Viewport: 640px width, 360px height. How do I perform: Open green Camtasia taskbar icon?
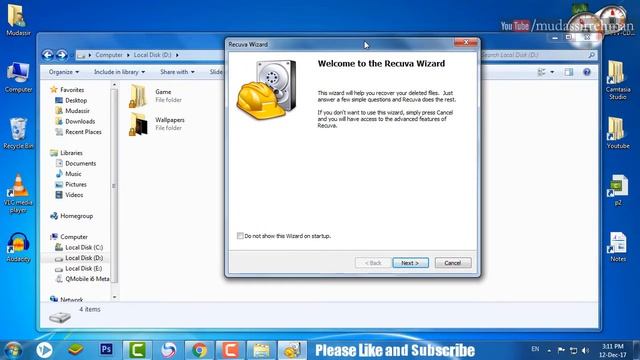138,350
